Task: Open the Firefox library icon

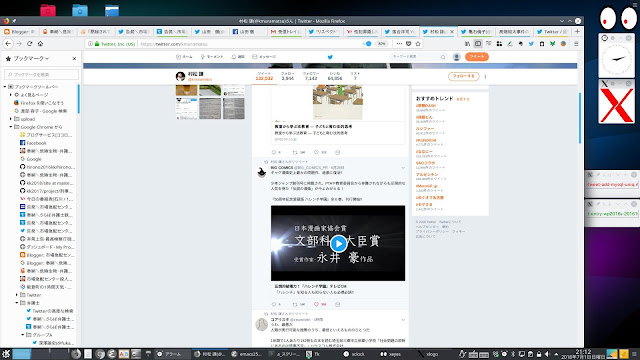Action: [467, 44]
